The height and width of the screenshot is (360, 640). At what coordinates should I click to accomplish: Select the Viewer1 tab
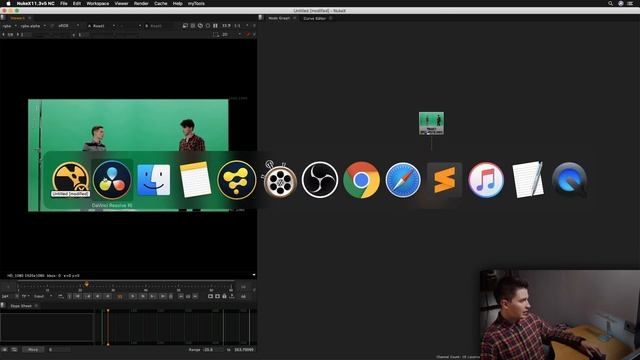point(17,18)
